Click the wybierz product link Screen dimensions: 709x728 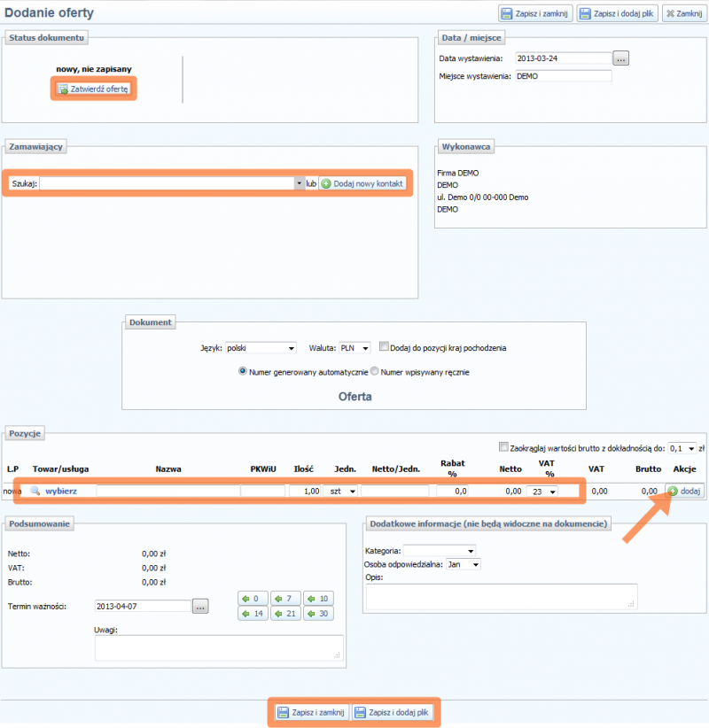pyautogui.click(x=61, y=490)
